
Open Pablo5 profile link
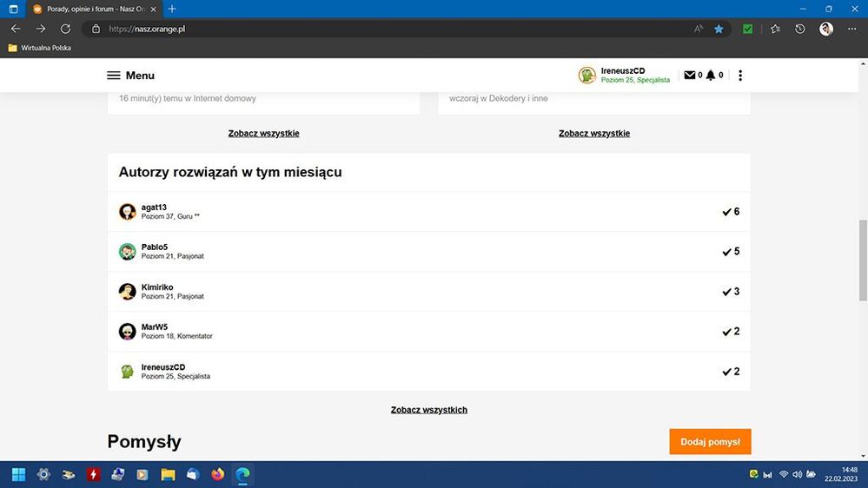[155, 247]
